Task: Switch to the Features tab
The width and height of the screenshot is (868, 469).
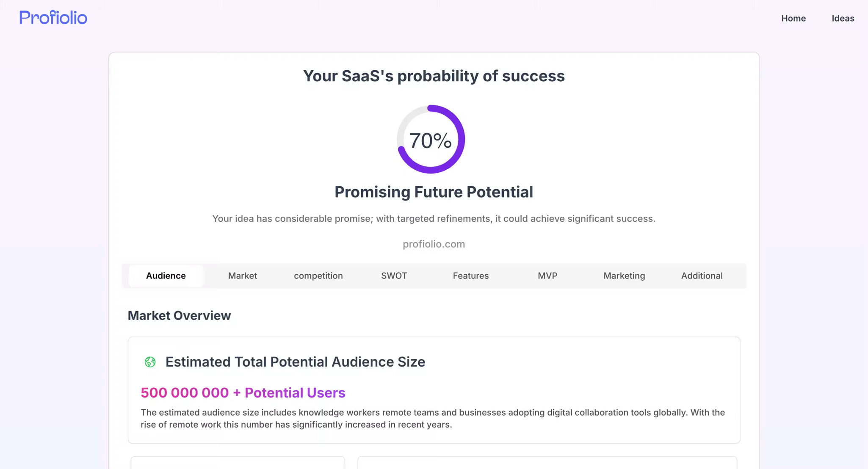Action: [470, 276]
